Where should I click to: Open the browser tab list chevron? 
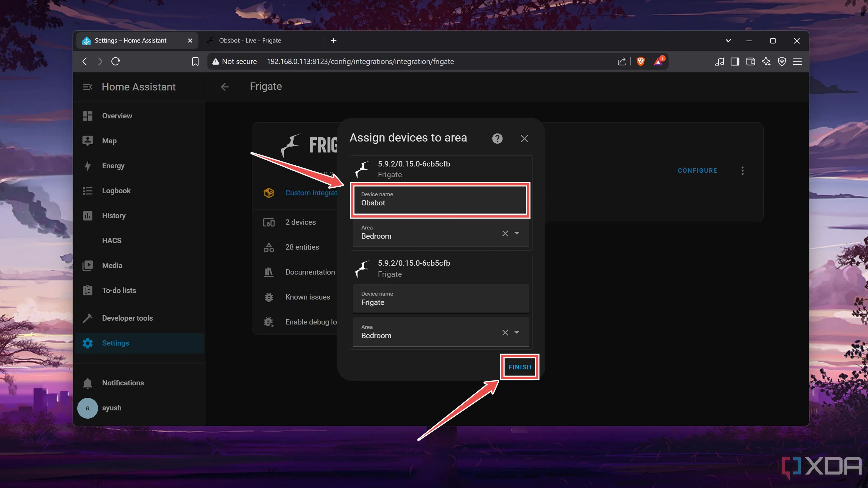click(728, 40)
